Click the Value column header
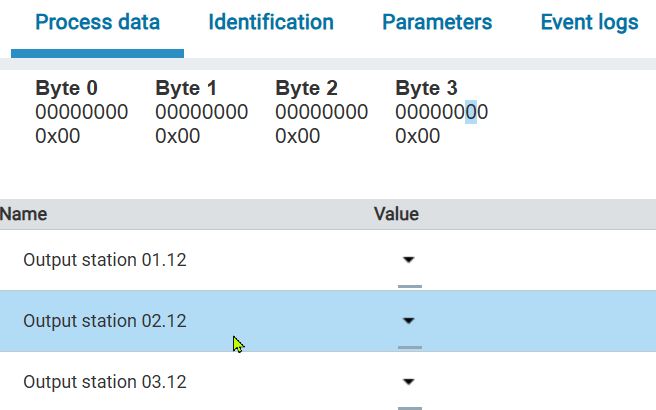The width and height of the screenshot is (656, 410). coord(396,214)
